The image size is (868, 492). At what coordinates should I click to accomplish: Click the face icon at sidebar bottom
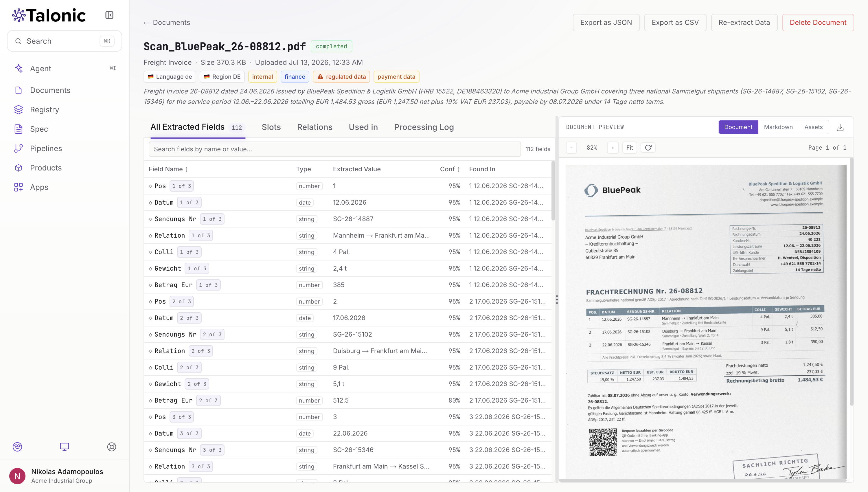coord(17,447)
